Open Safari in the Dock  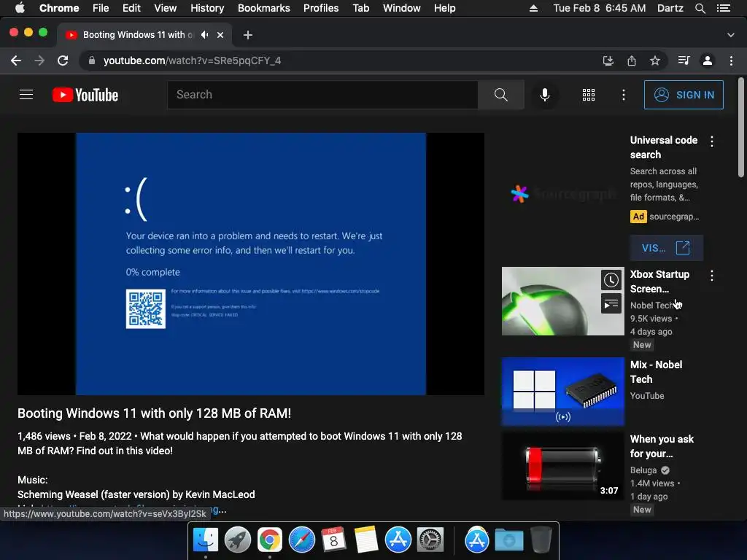[x=301, y=540]
